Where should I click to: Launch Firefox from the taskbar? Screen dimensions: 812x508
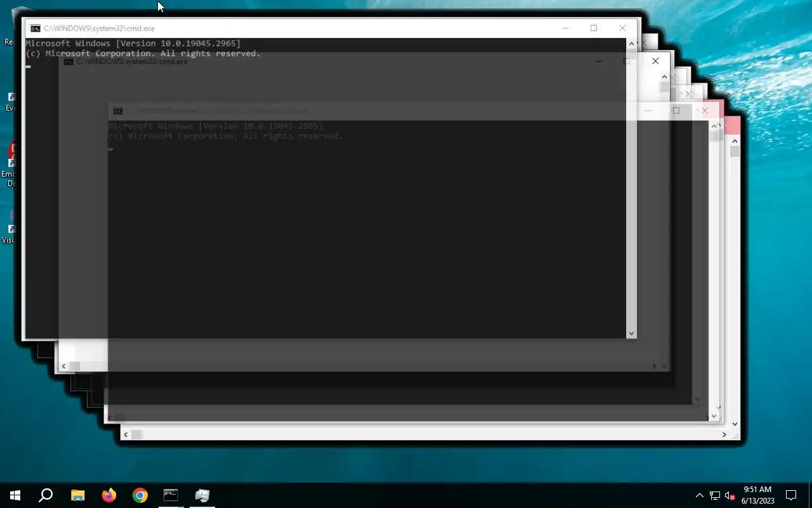(x=109, y=495)
